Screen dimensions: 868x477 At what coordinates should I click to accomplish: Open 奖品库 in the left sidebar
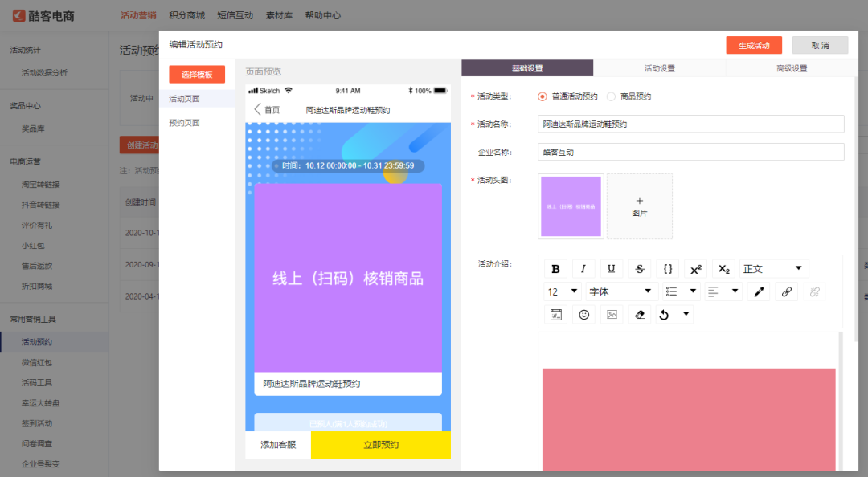pyautogui.click(x=33, y=128)
